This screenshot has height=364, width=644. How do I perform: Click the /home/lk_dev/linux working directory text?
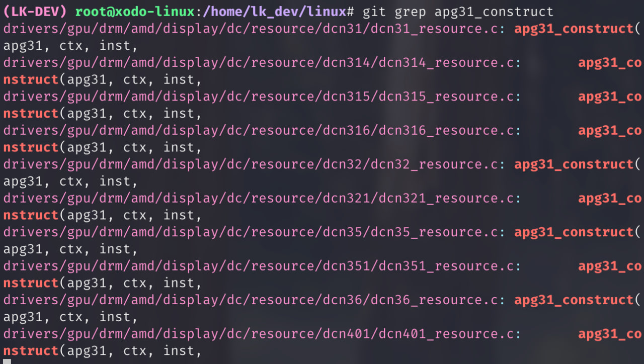point(276,12)
